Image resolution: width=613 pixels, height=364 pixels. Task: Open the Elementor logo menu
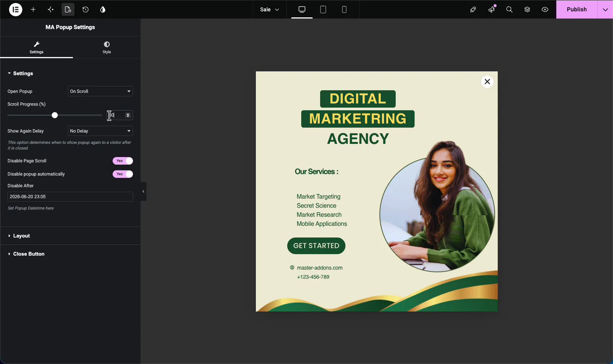(x=15, y=9)
